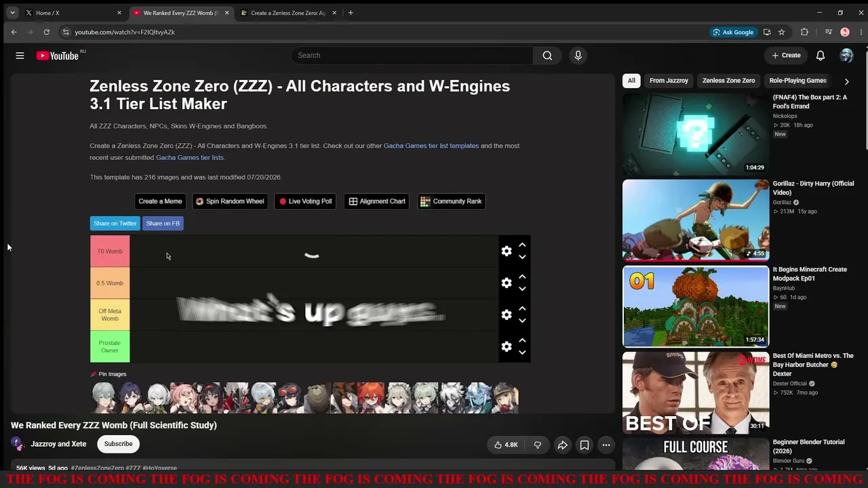Open the Gorillaz Dirty Harry thumbnail
Screen dimensions: 868x488
coord(696,220)
